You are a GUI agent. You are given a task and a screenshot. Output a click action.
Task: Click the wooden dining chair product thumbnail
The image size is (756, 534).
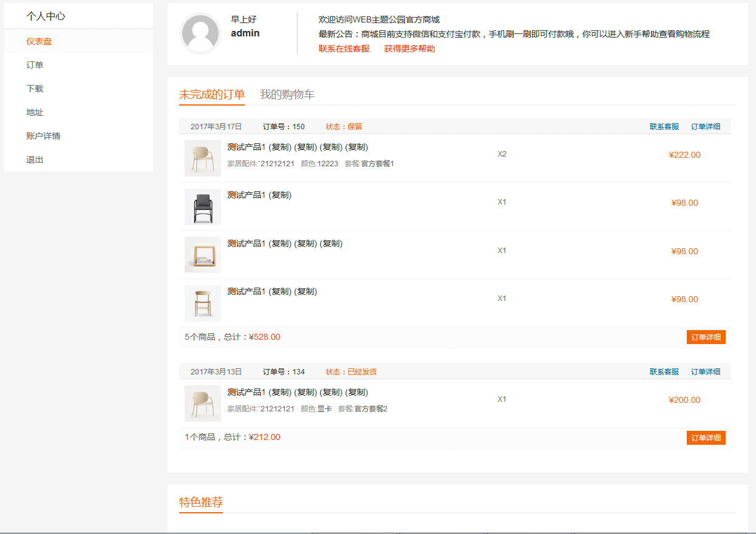(202, 303)
